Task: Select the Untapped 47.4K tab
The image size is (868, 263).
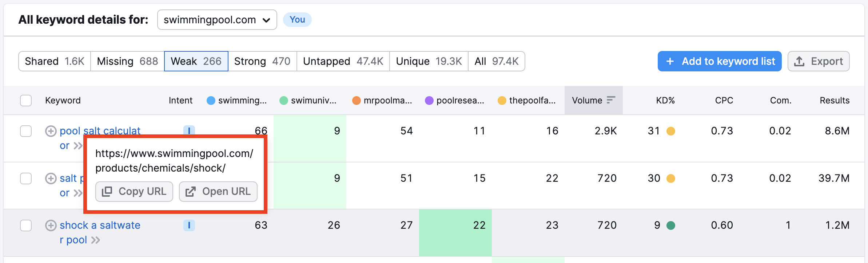Action: tap(343, 61)
